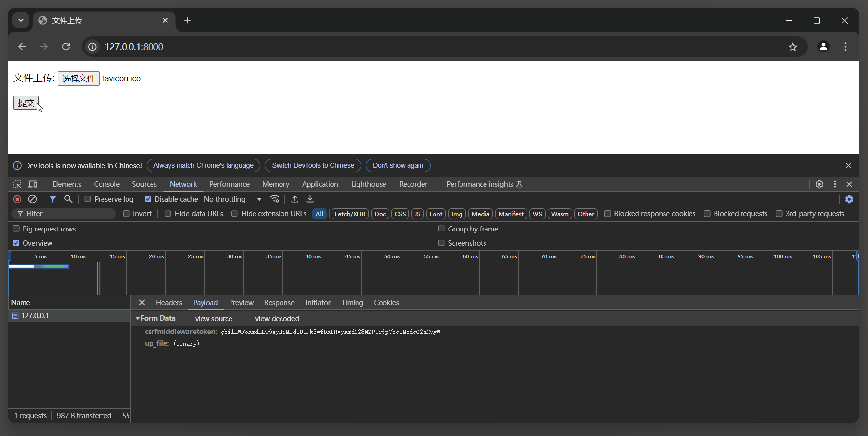
Task: Check Blocked requests
Action: (x=707, y=214)
